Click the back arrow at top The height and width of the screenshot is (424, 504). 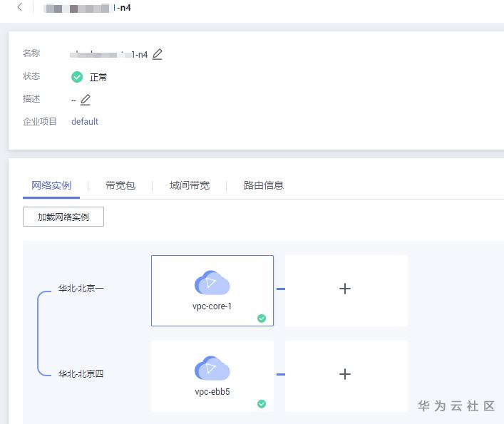click(x=19, y=7)
